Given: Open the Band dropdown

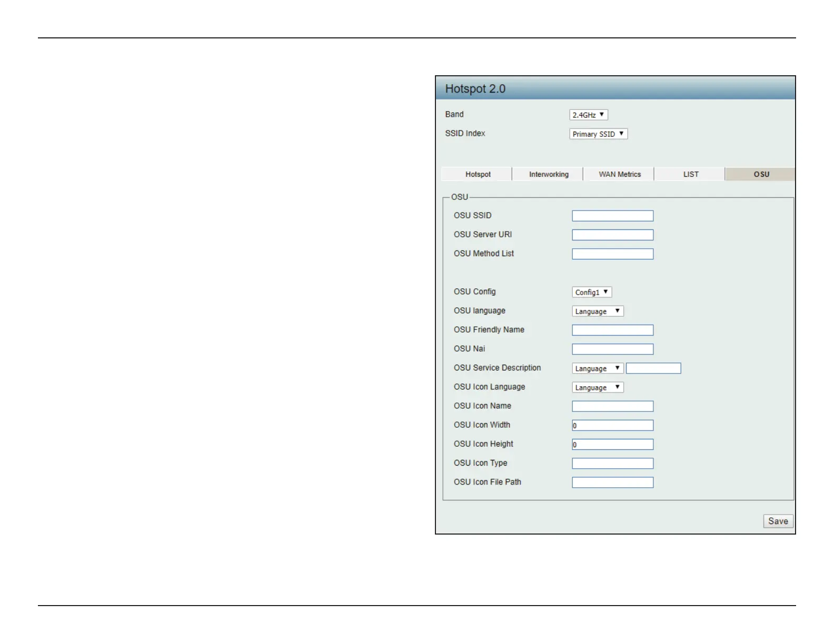Looking at the screenshot, I should (588, 115).
